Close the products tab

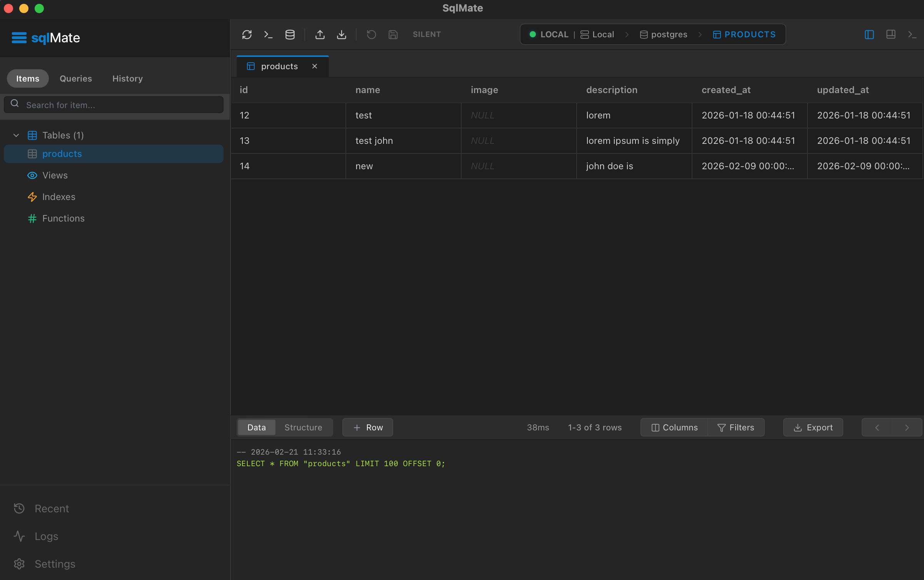(x=315, y=66)
